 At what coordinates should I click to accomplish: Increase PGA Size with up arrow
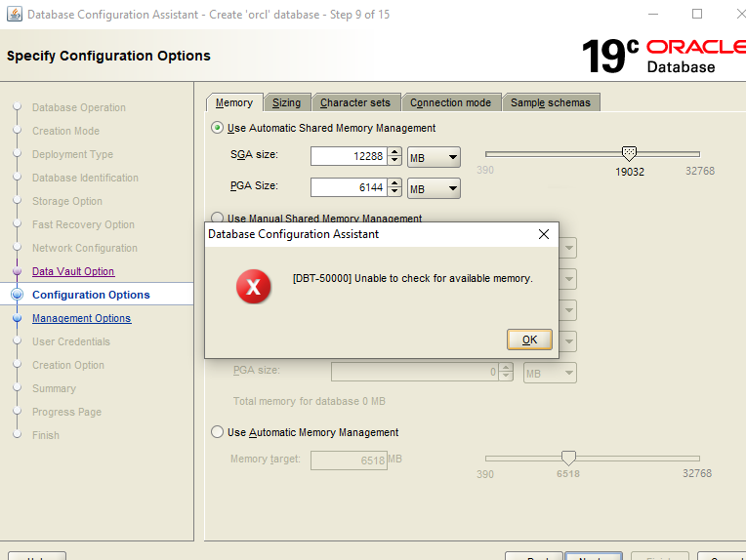click(394, 183)
